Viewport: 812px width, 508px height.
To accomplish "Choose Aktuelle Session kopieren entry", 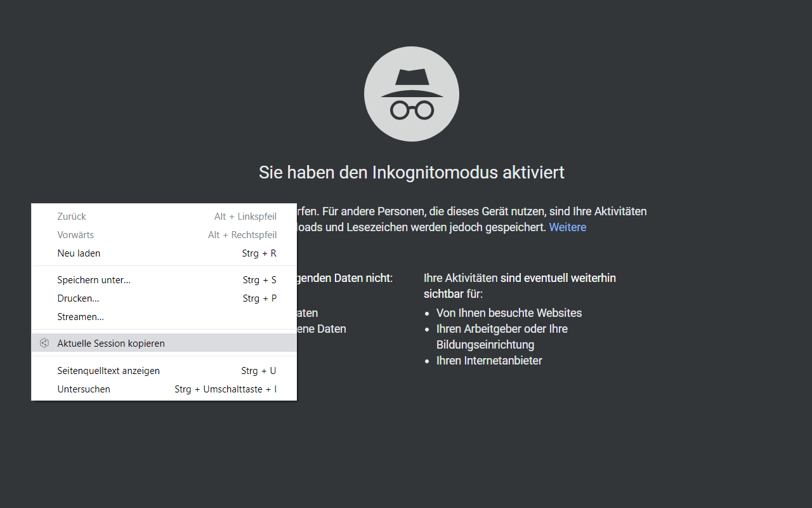I will tap(164, 343).
